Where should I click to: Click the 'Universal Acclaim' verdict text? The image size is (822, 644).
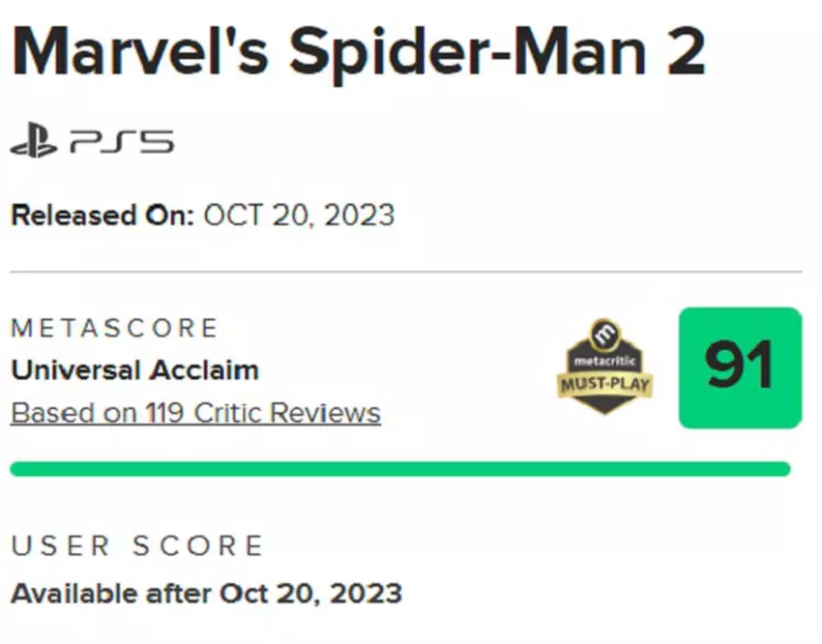click(134, 369)
